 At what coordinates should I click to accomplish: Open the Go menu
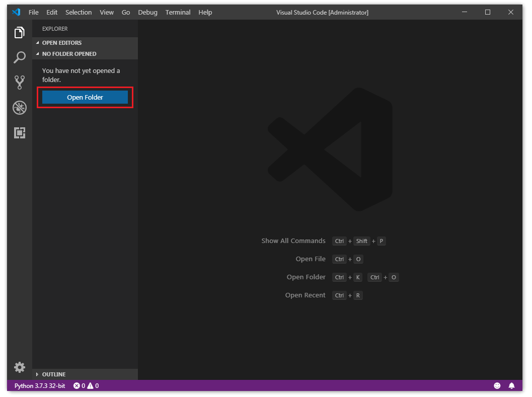125,12
